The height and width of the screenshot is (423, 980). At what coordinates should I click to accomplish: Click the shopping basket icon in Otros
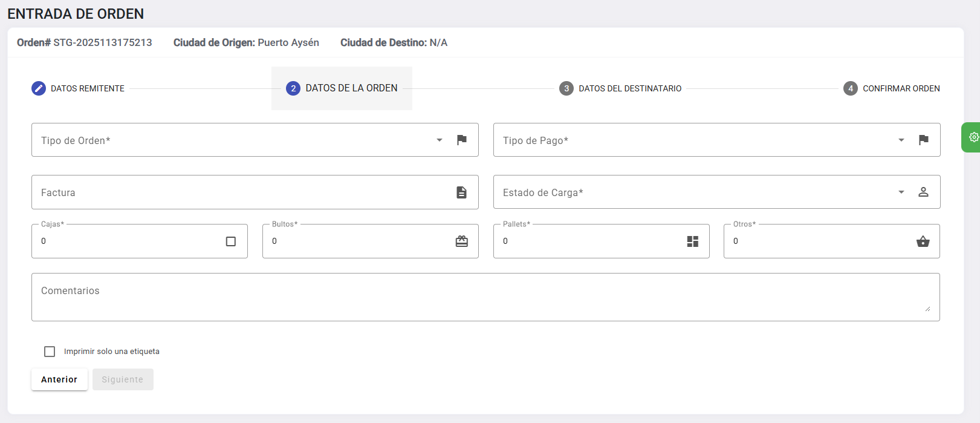tap(923, 241)
